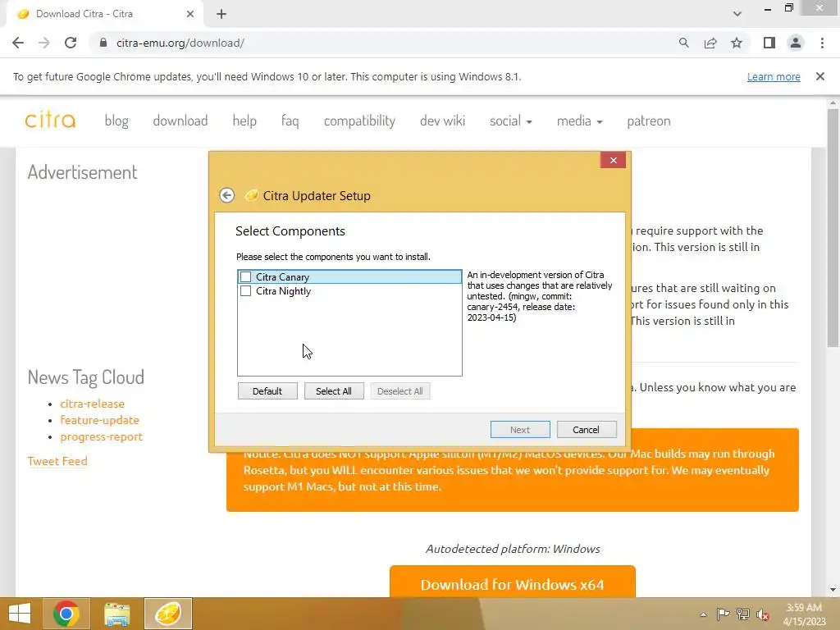The width and height of the screenshot is (840, 630).
Task: Share this page using the share icon
Action: click(710, 43)
